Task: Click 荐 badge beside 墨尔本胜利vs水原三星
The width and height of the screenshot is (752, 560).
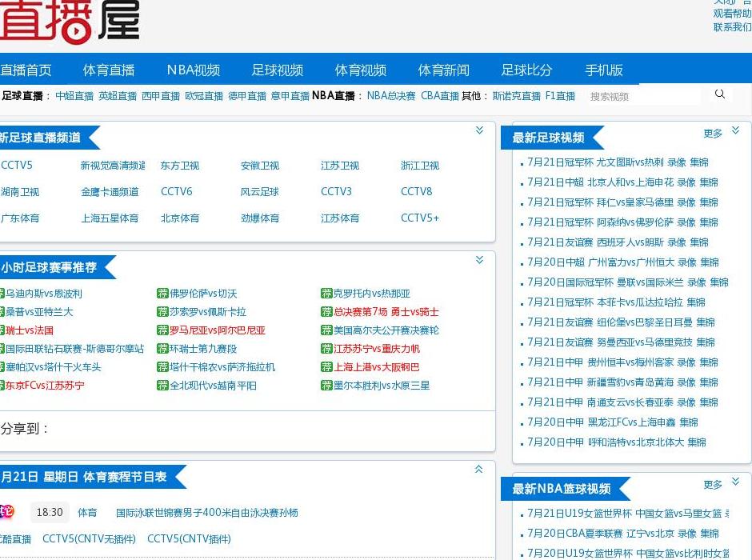Action: click(x=326, y=386)
